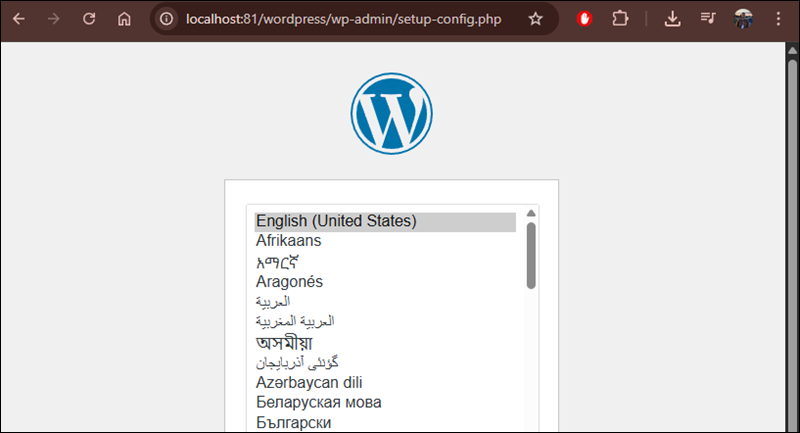Screen dimensions: 800x433
Task: Choose Български from the list
Action: coord(385,423)
